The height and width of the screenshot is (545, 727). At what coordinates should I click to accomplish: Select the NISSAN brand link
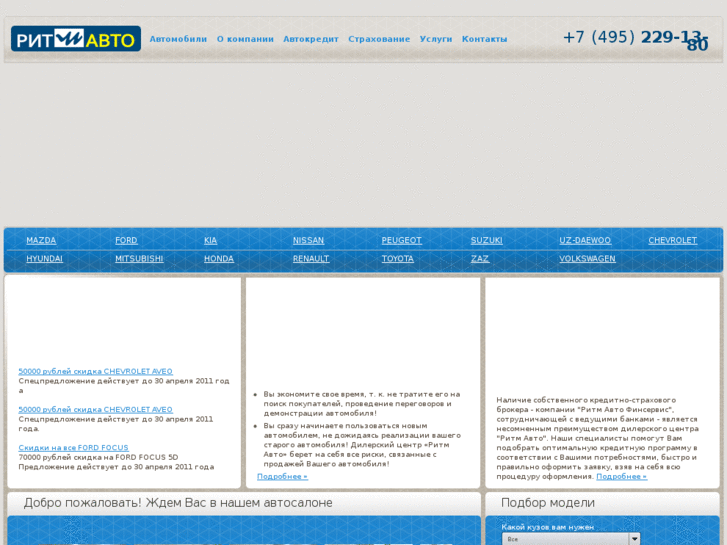[308, 240]
